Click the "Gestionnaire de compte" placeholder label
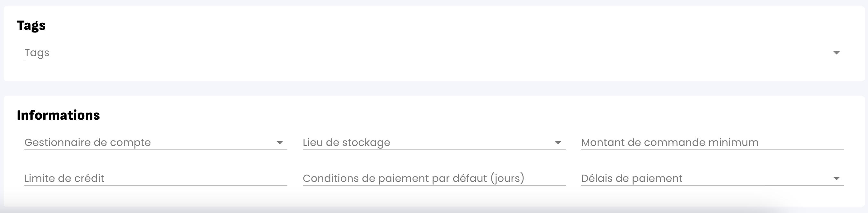 88,142
